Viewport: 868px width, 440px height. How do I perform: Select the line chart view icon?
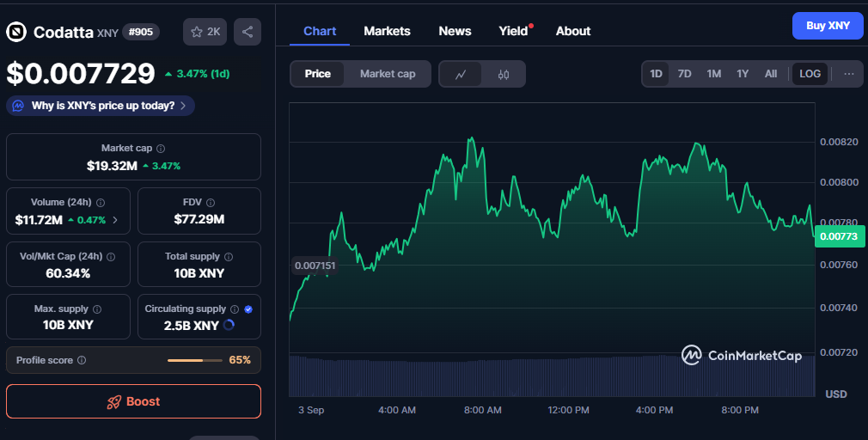(461, 74)
